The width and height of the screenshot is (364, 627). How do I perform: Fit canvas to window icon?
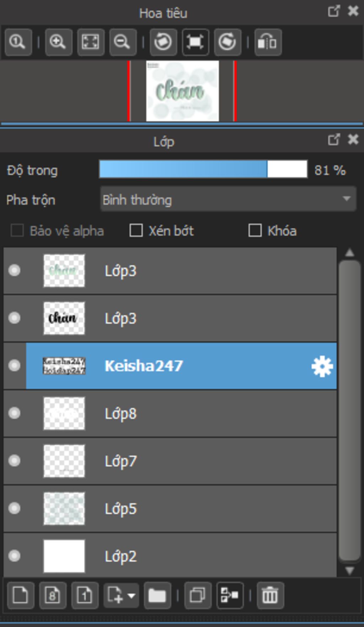coord(91,42)
